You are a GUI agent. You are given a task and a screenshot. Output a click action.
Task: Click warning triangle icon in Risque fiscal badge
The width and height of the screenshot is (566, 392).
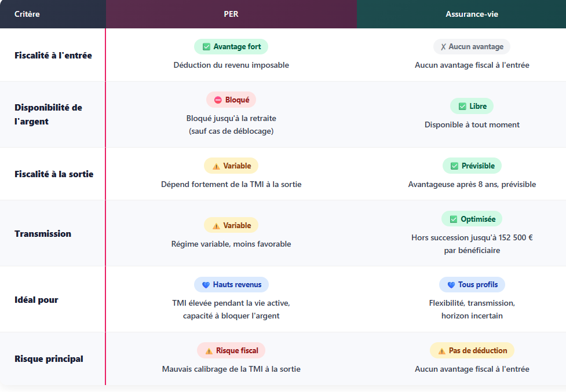[209, 351]
